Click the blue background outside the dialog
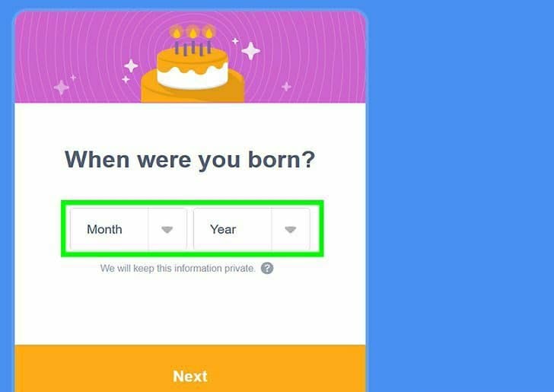 [460, 194]
